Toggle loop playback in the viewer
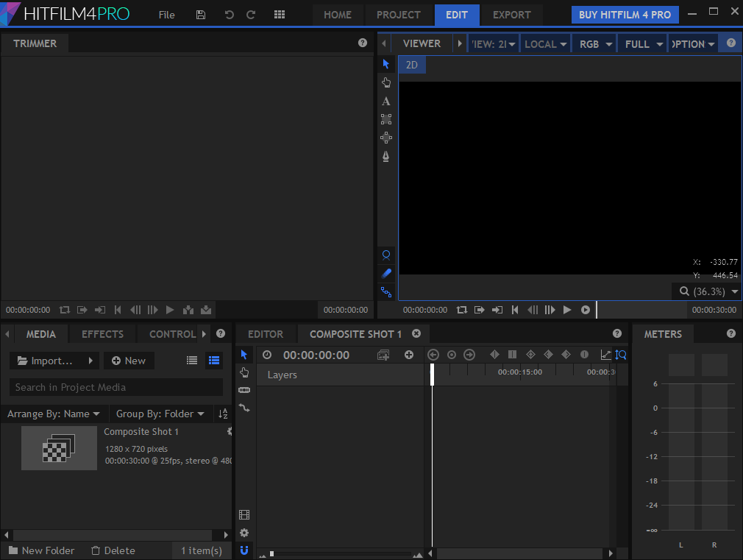Image resolution: width=743 pixels, height=560 pixels. 461,310
